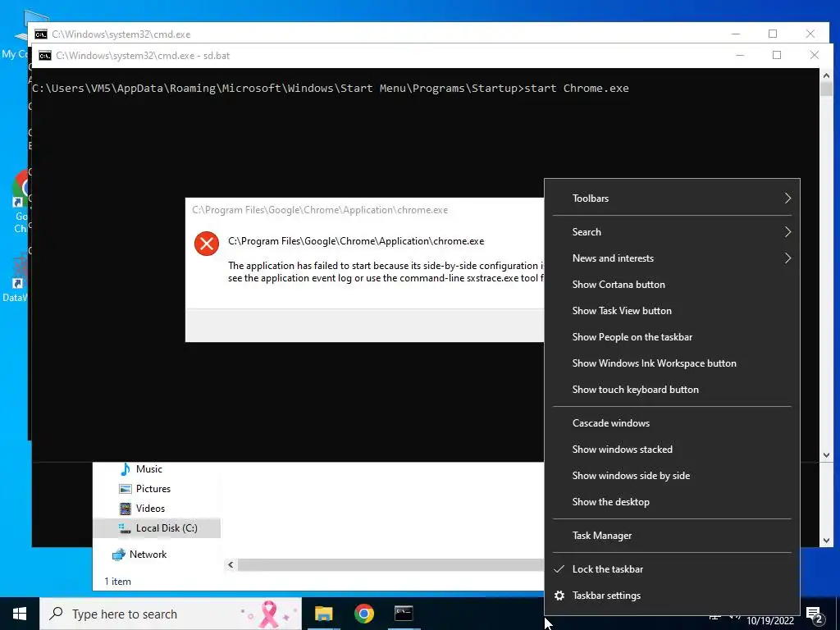The image size is (840, 630).
Task: Minimize the cmd.exe - sd.bat window
Action: point(740,55)
